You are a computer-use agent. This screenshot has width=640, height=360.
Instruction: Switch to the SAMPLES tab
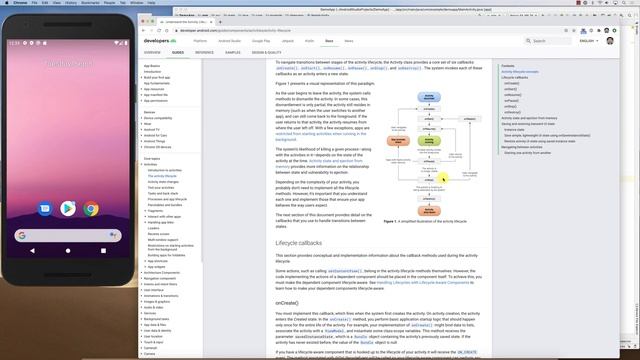233,53
